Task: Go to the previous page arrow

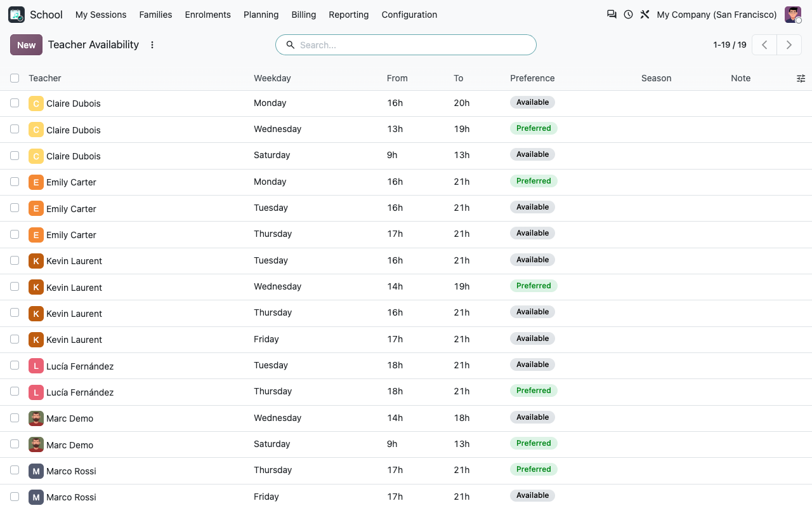Action: tap(764, 45)
